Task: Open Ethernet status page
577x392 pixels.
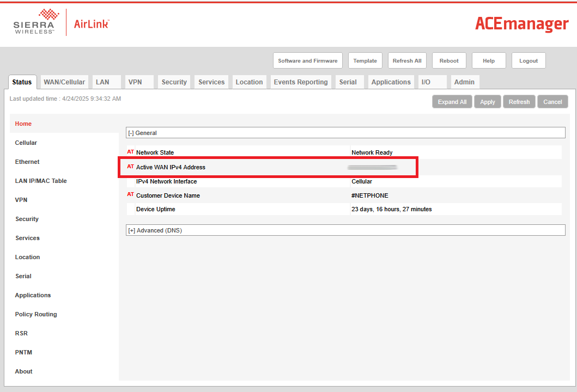Action: [27, 162]
